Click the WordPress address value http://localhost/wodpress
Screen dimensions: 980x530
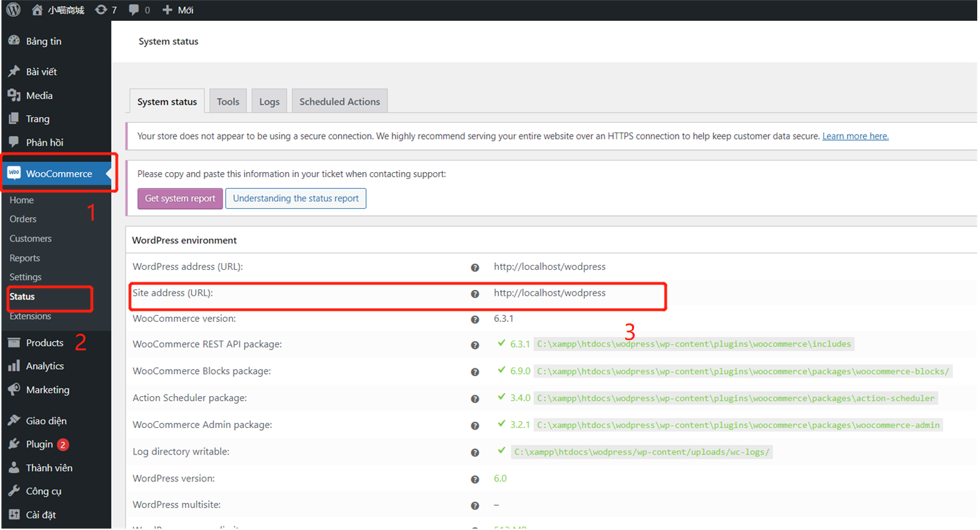tap(550, 266)
